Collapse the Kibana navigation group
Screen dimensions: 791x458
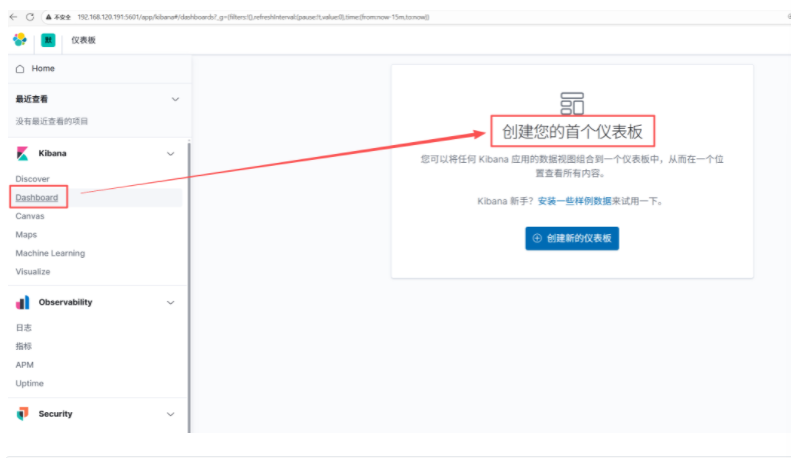pos(170,153)
